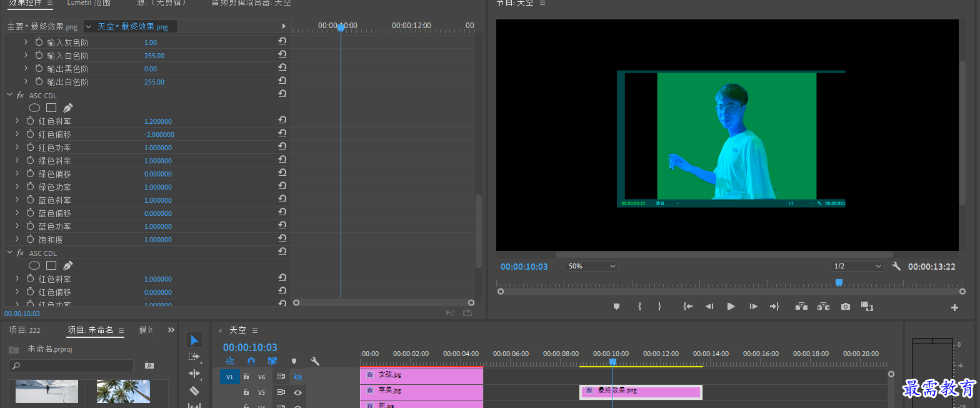The width and height of the screenshot is (980, 408).
Task: Toggle animation stopwatch for 饱和度
Action: tap(30, 240)
